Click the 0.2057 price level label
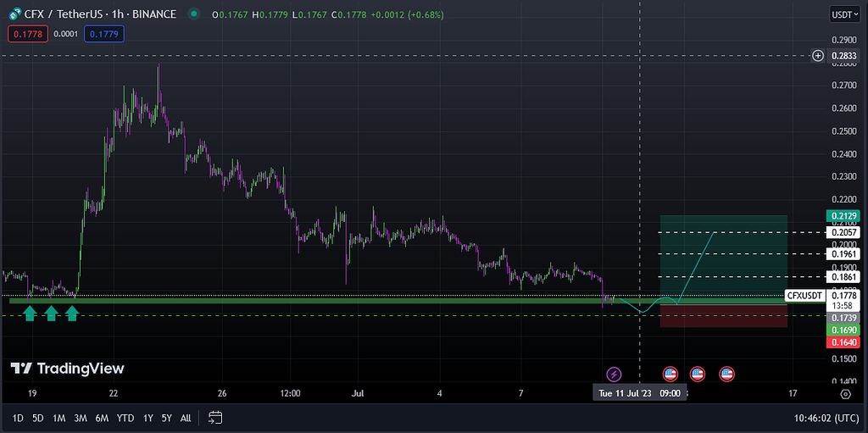 843,232
